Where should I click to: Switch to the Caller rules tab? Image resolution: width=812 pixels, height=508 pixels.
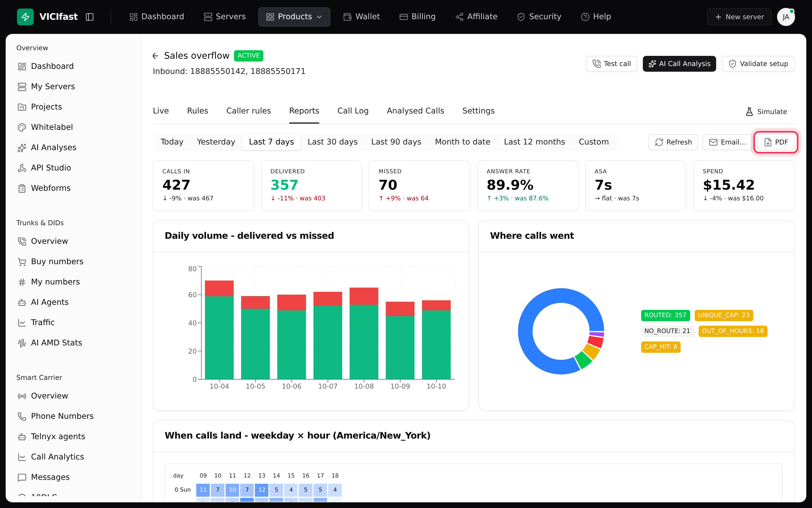(249, 111)
